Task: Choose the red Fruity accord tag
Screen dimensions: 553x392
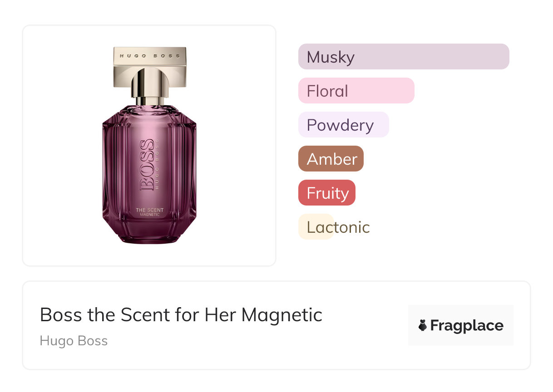Action: point(327,193)
